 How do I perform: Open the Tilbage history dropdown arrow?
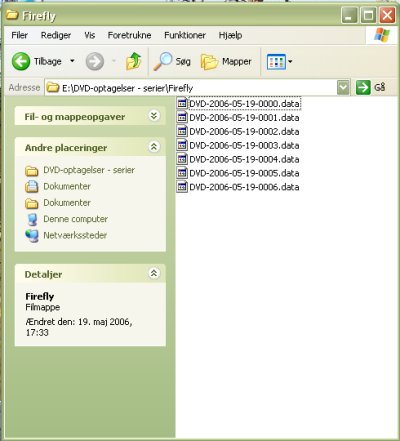[72, 61]
